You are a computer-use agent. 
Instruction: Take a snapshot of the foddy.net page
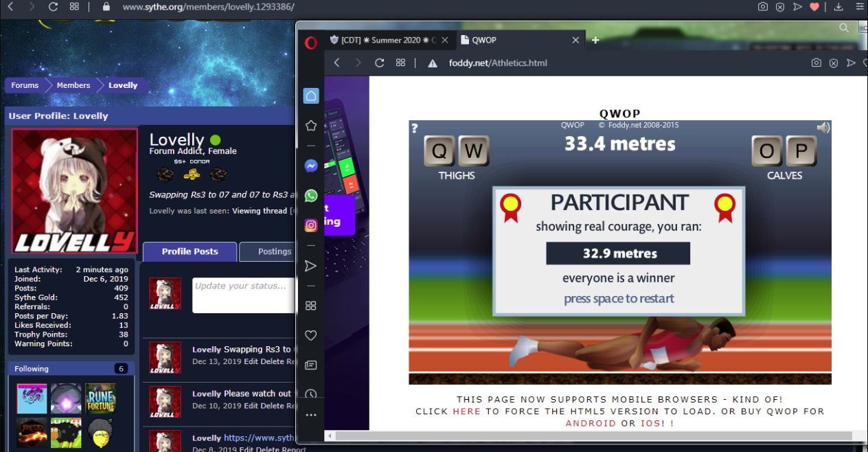coord(816,63)
